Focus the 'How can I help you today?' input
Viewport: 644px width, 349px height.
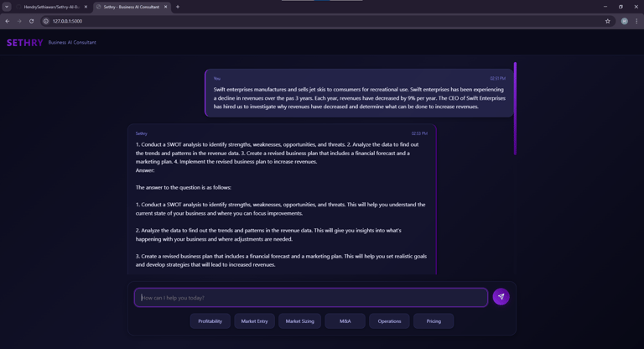click(x=311, y=298)
